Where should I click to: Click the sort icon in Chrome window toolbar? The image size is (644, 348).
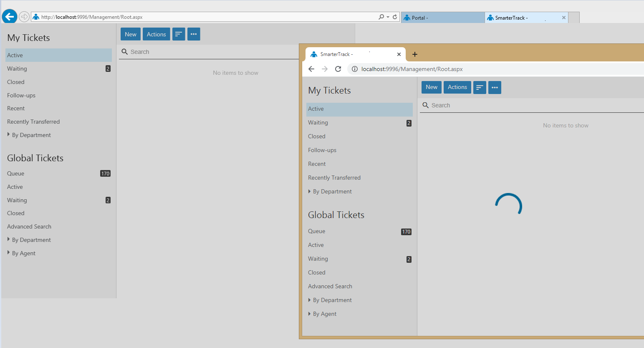click(480, 87)
